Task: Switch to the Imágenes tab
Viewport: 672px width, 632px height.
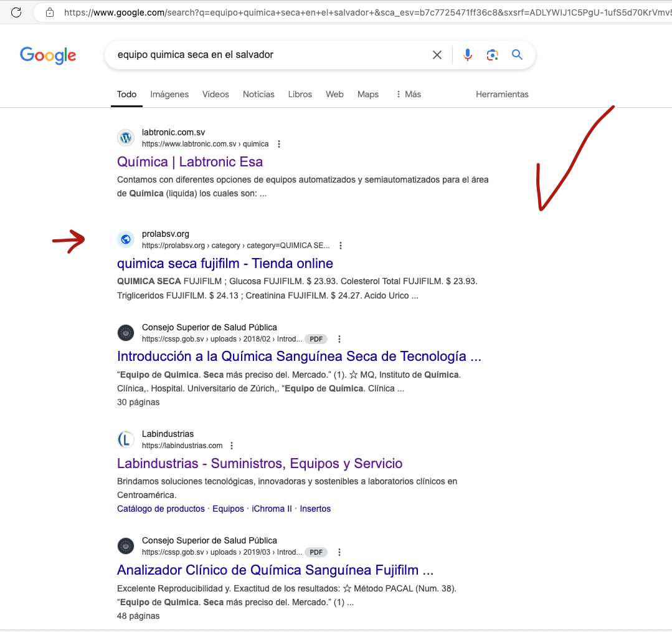Action: (x=169, y=94)
